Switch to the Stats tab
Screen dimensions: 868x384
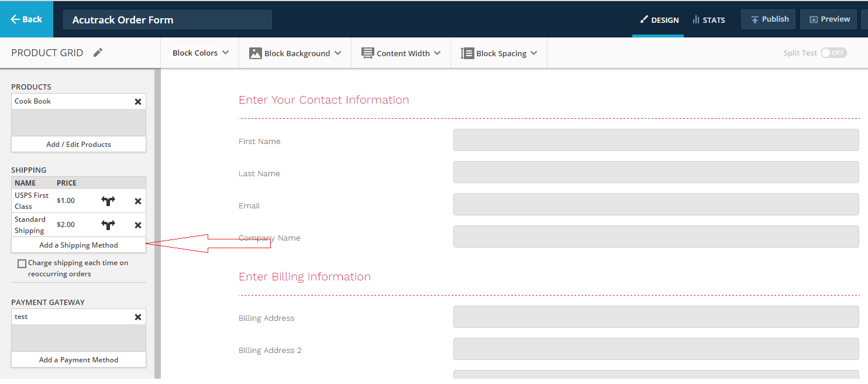(708, 20)
